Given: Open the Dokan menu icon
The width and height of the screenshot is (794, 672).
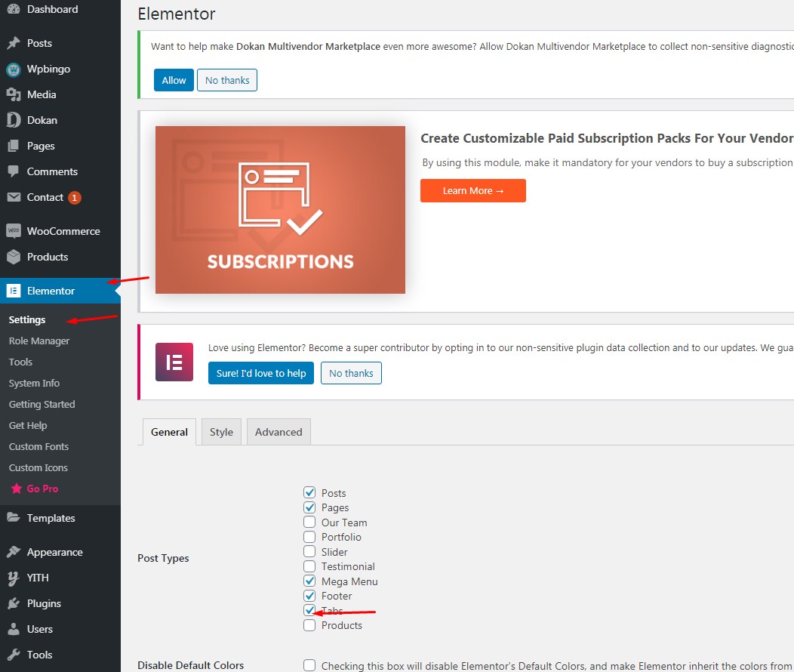Looking at the screenshot, I should pyautogui.click(x=14, y=120).
